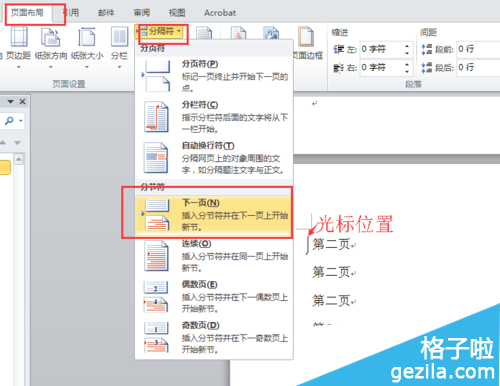Open the 审阅 tab
Image resolution: width=500 pixels, height=386 pixels.
[x=142, y=13]
